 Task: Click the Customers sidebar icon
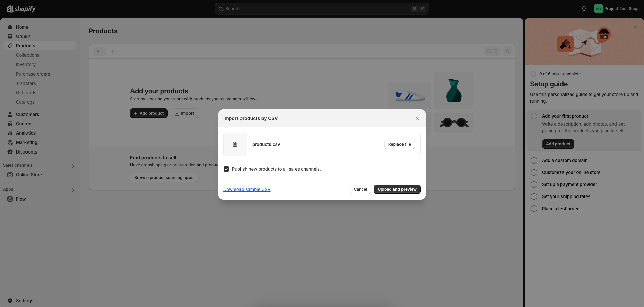[10, 114]
